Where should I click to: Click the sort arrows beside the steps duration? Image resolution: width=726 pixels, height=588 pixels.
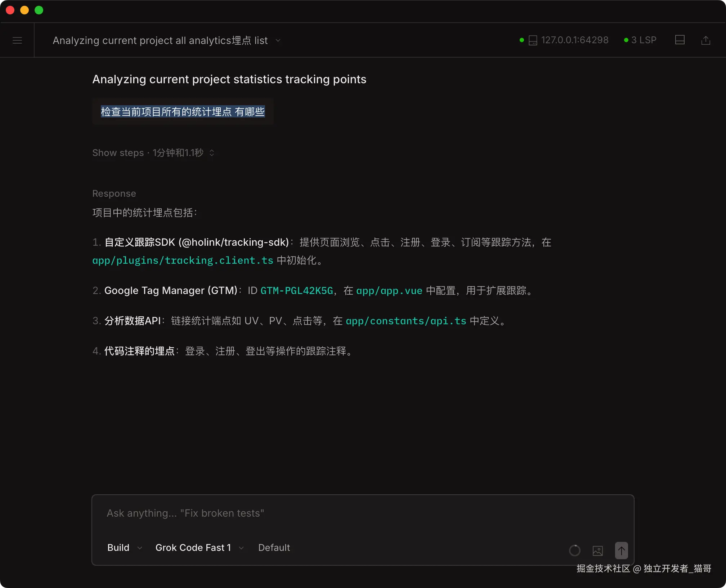211,153
